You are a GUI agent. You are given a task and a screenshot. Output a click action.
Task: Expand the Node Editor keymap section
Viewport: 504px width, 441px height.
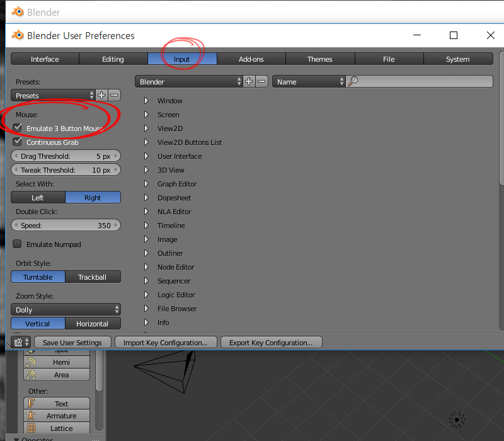pos(146,266)
